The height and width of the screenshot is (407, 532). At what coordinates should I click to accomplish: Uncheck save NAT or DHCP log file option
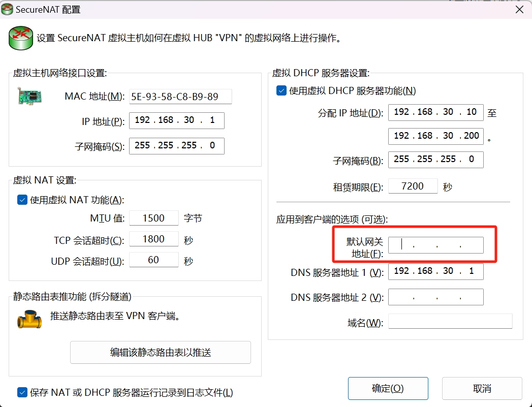point(22,392)
